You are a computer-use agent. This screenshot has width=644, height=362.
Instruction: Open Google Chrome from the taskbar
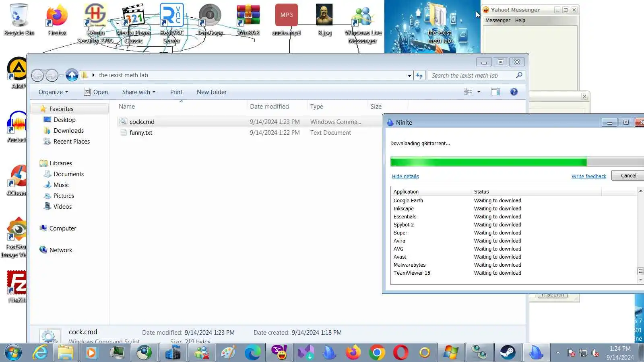tap(377, 353)
